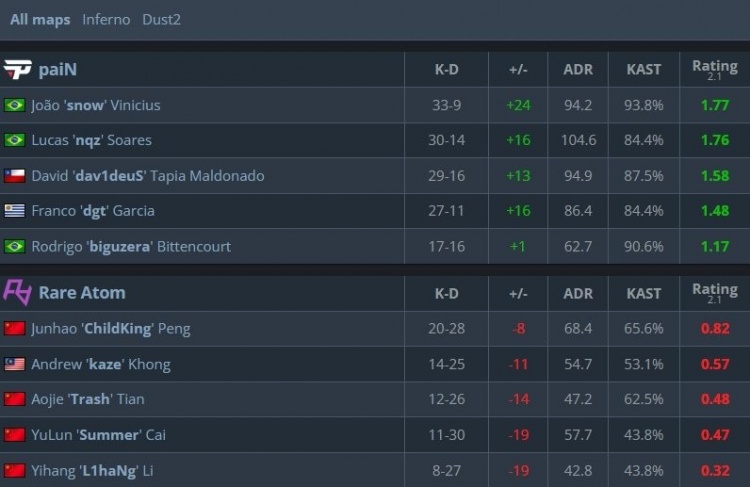Click Brazil flag beside biguzera
Viewport: 750px width, 487px height.
click(x=14, y=246)
